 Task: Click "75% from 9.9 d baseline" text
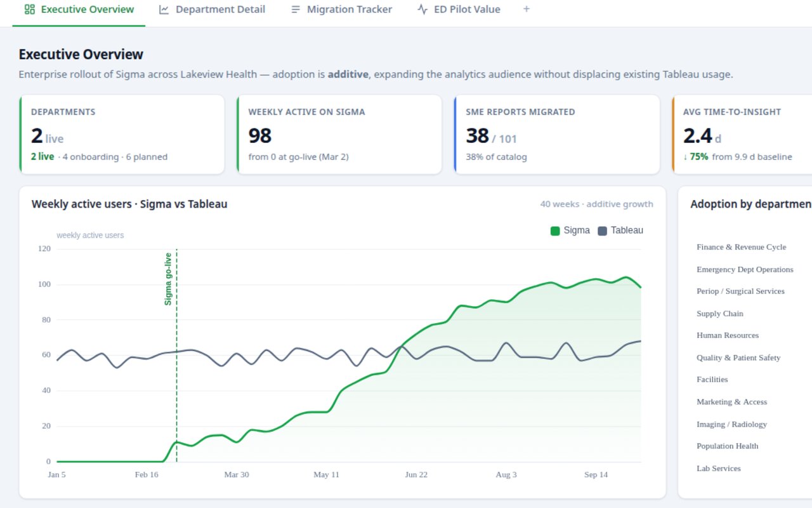point(738,157)
